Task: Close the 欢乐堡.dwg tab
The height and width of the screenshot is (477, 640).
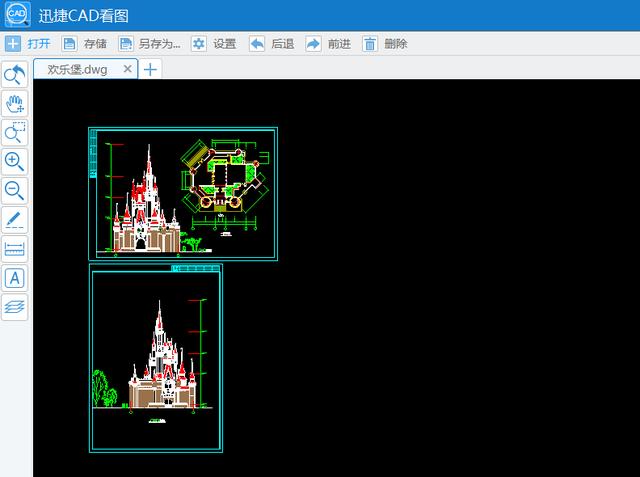Action: point(127,69)
